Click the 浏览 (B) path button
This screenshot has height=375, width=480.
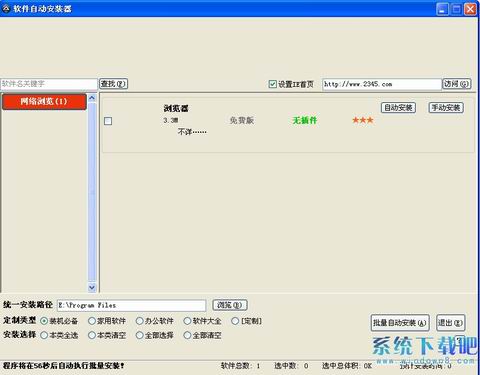pos(230,305)
